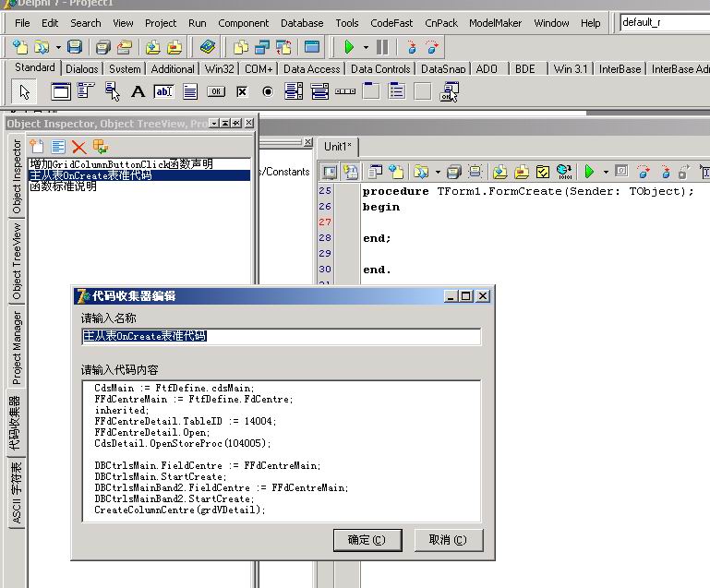
Task: Select the CheckBox component in palette
Action: pyautogui.click(x=242, y=91)
